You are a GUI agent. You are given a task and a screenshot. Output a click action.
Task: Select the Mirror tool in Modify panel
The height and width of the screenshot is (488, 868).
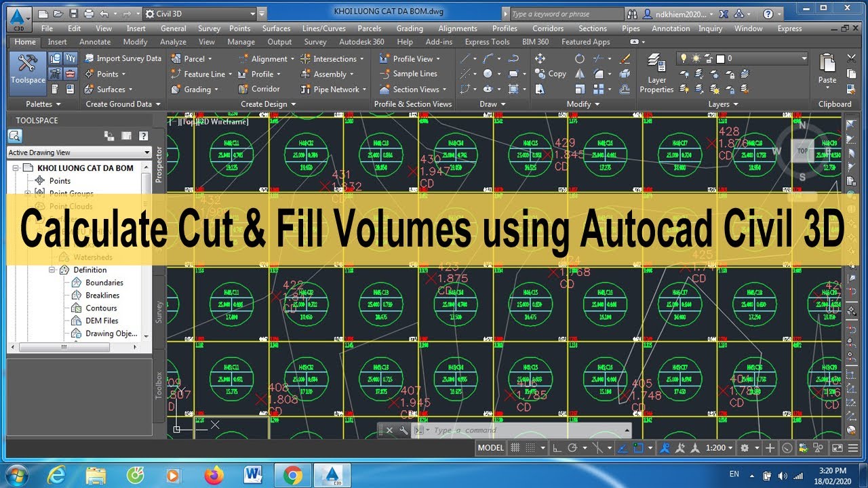580,74
